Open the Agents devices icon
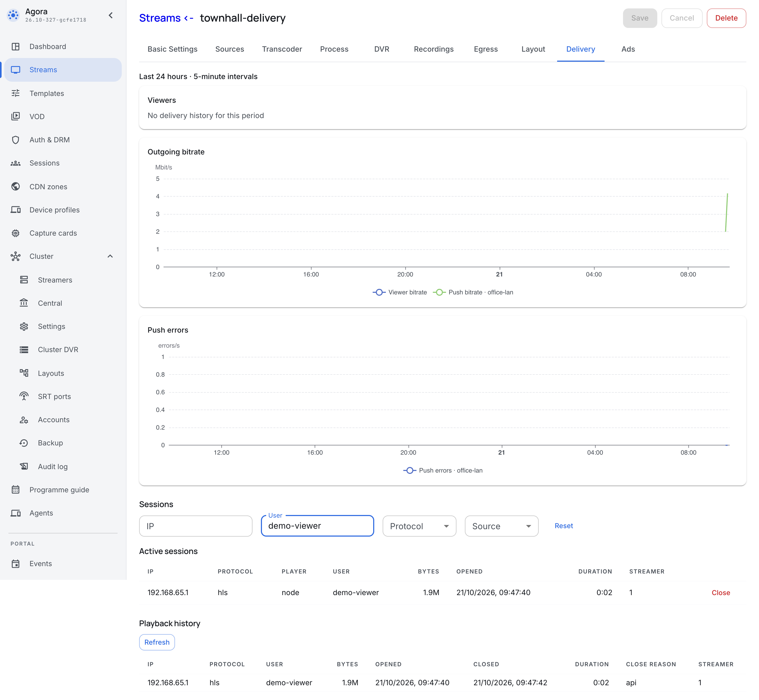The image size is (759, 700). [16, 513]
